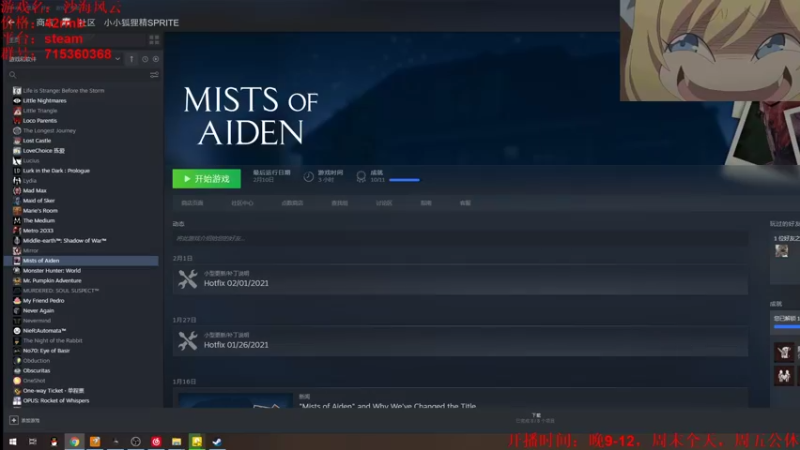Open the 社区 menu in the top navigation
The width and height of the screenshot is (800, 450).
[x=87, y=23]
